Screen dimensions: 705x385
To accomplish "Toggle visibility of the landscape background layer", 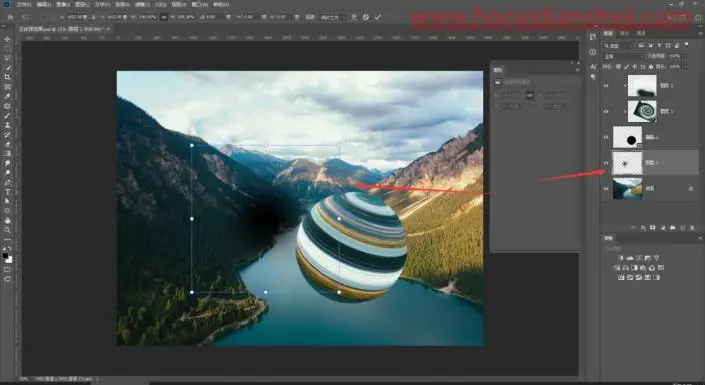I will (606, 188).
